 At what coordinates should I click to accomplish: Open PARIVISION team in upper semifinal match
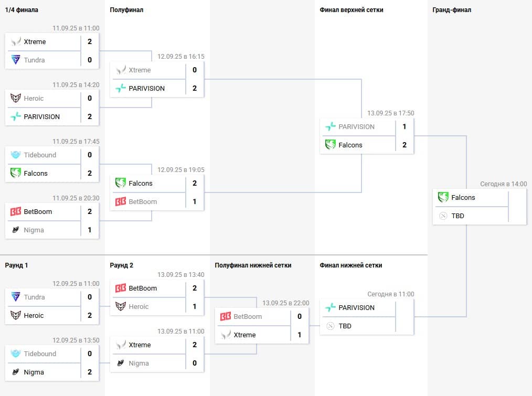click(146, 89)
